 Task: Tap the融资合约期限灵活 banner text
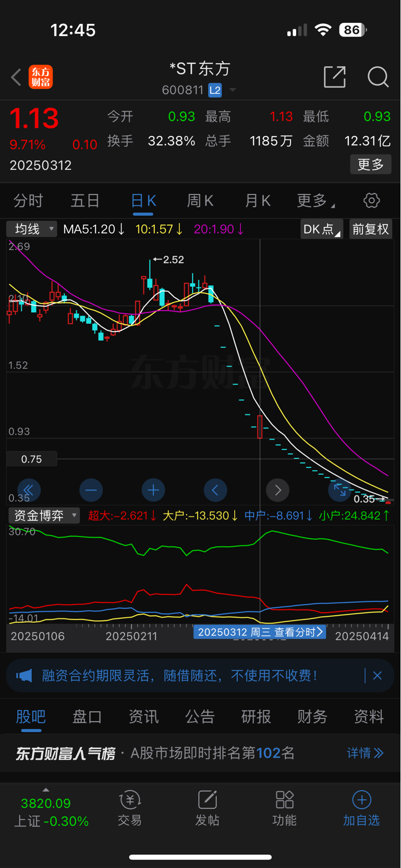point(179,676)
